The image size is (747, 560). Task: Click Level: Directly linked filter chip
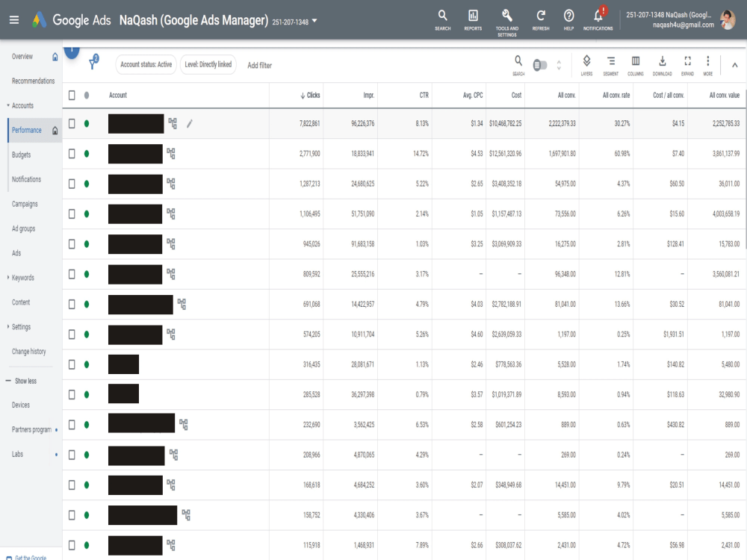tap(208, 64)
